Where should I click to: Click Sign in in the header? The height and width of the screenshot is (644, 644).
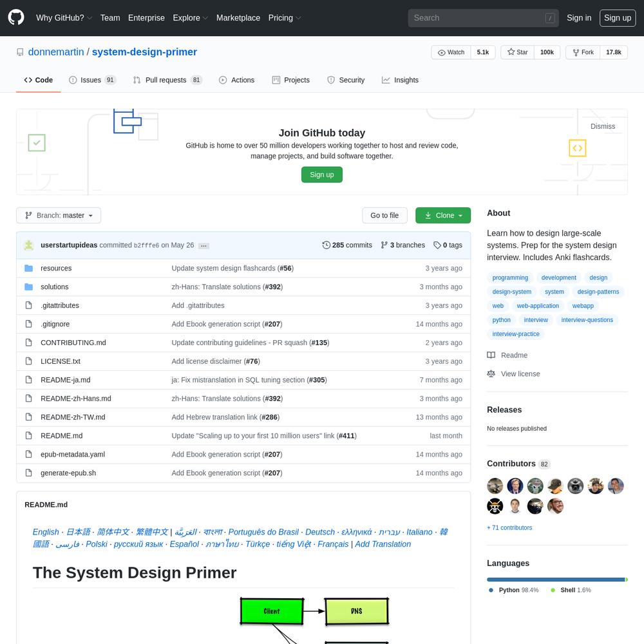579,17
